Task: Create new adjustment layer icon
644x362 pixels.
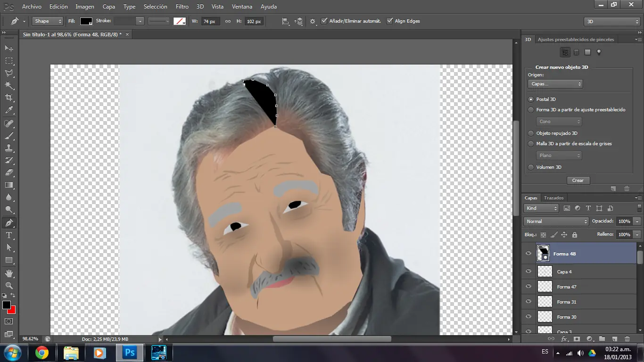Action: (x=589, y=339)
